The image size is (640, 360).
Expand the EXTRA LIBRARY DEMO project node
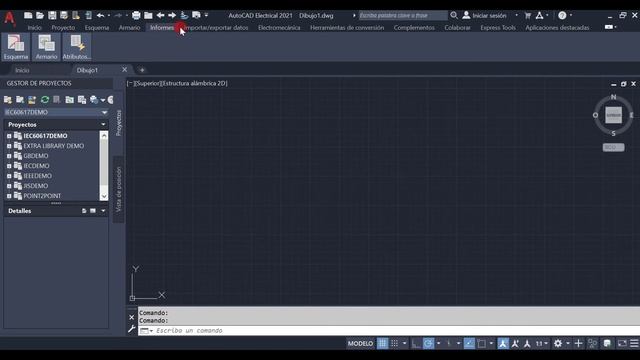coord(9,146)
